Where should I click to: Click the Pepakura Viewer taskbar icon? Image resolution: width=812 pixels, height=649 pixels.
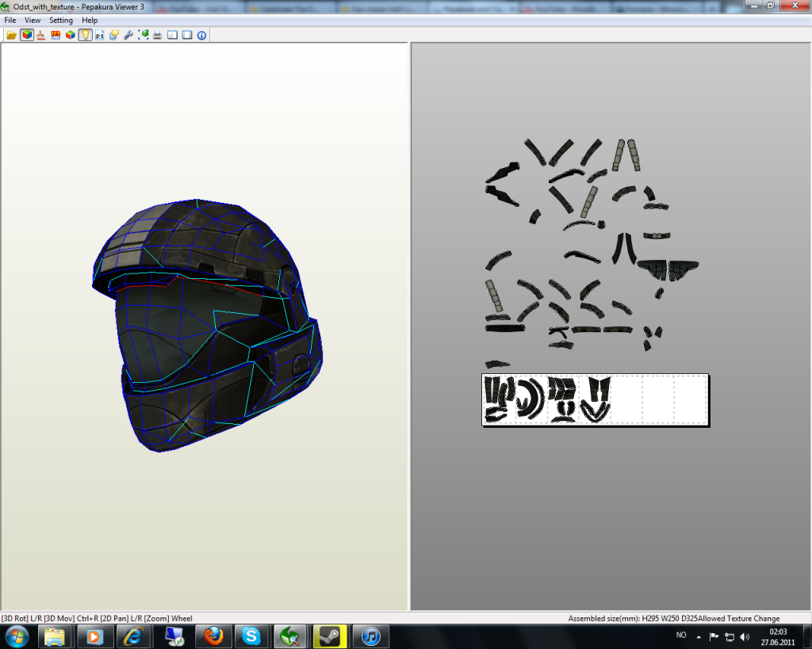click(x=291, y=636)
